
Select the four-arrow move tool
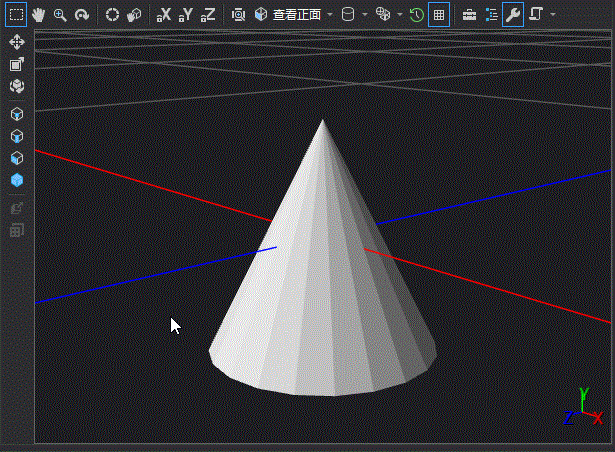pos(17,42)
